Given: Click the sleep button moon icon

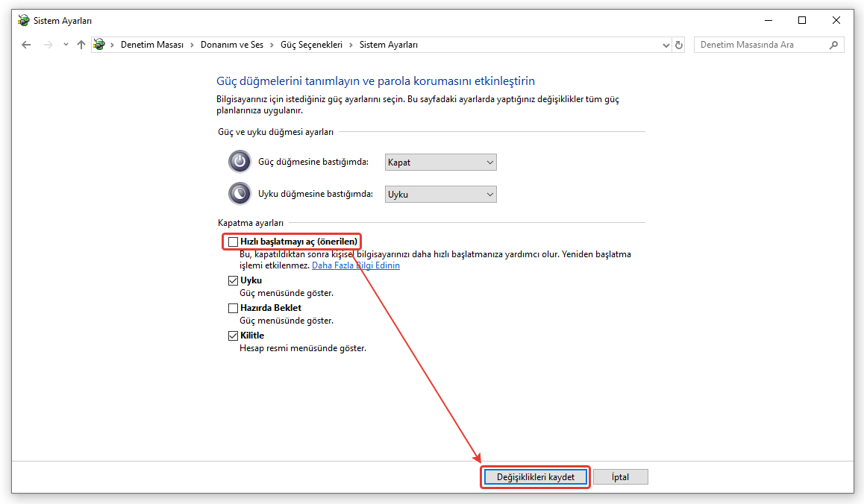Looking at the screenshot, I should pos(240,194).
